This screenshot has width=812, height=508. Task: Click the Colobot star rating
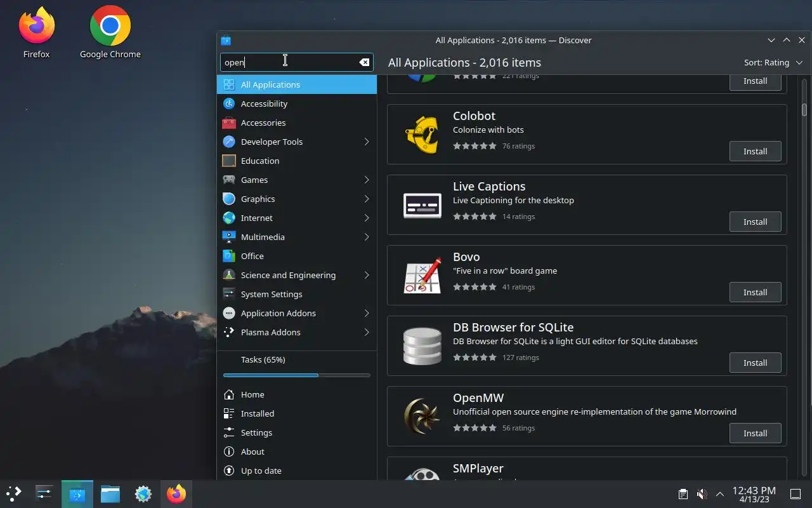pyautogui.click(x=475, y=146)
